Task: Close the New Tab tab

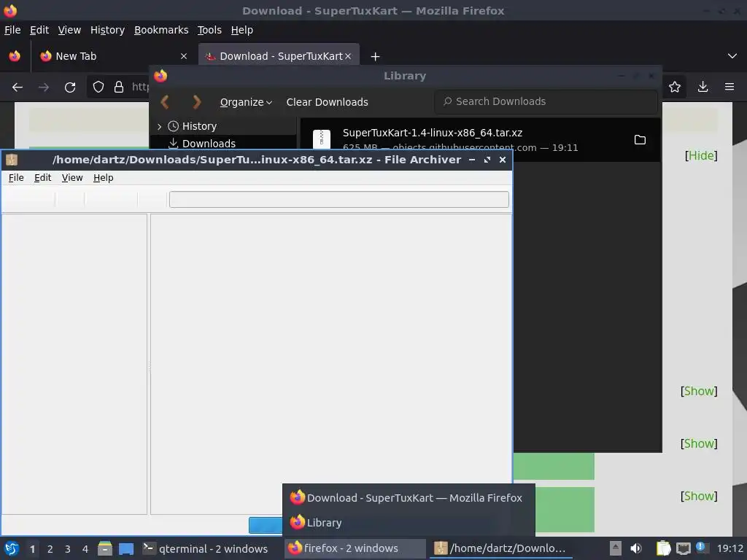Action: click(183, 56)
